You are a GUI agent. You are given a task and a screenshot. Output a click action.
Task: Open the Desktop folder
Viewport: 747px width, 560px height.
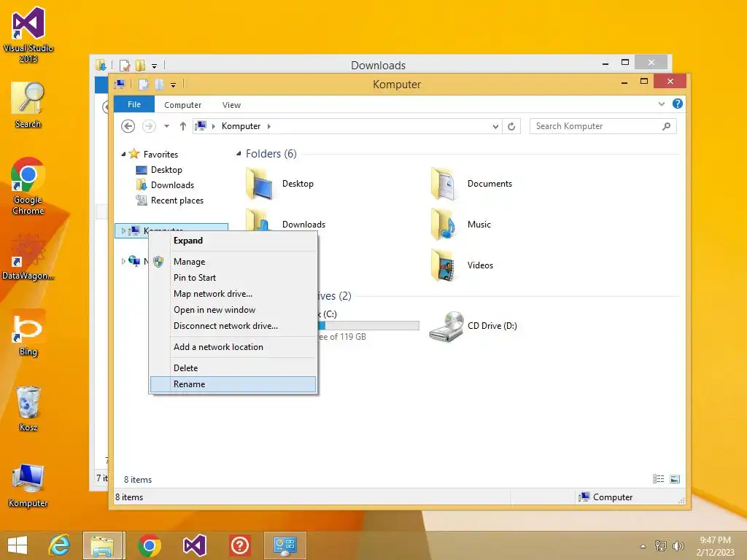(280, 184)
